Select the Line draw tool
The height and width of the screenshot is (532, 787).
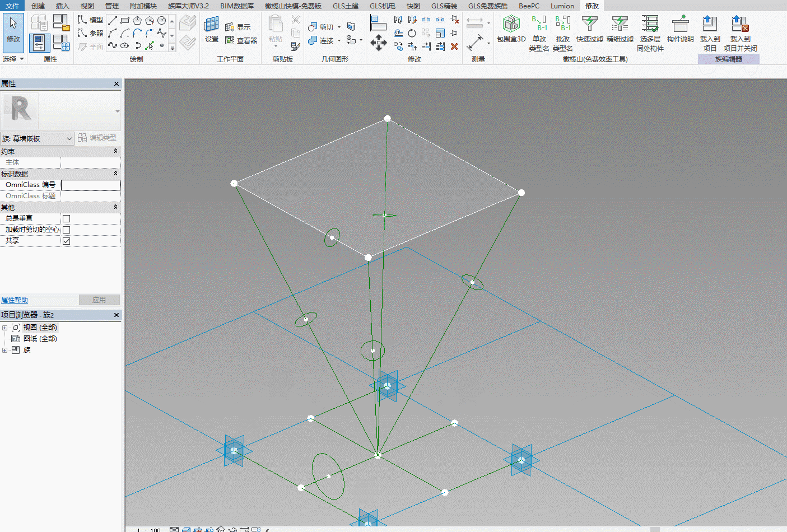point(113,20)
